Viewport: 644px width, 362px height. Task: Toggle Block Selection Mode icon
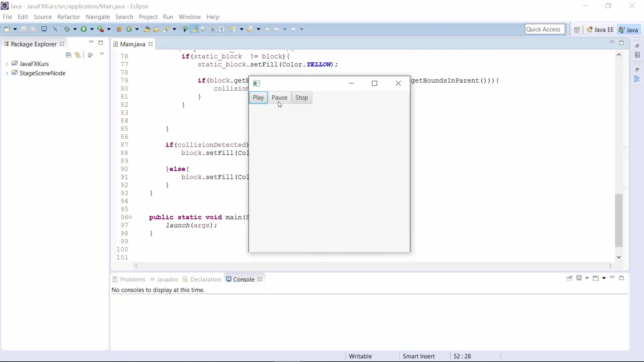tap(213, 29)
